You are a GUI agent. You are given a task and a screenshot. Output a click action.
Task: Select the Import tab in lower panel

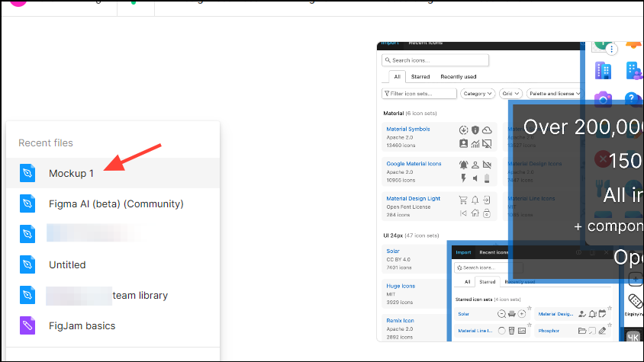click(x=463, y=252)
